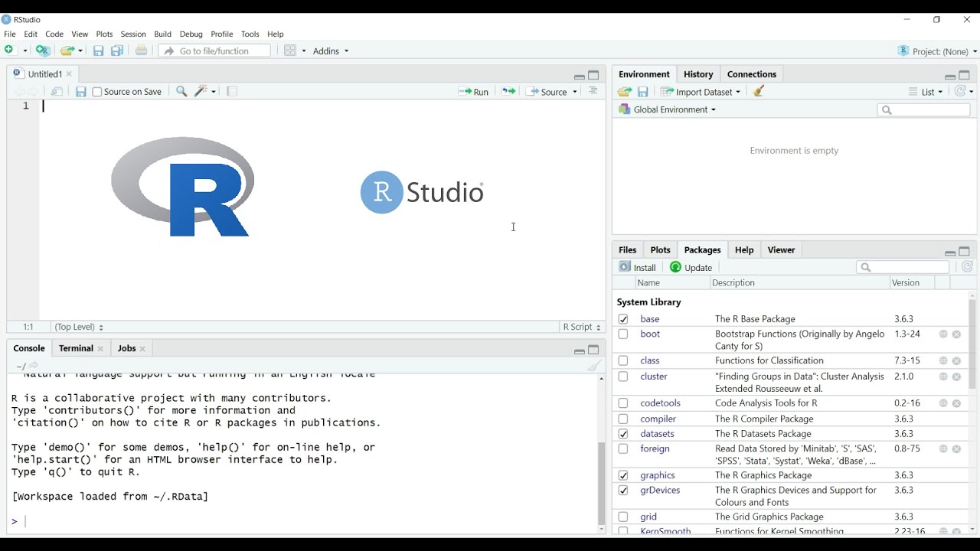This screenshot has width=980, height=551.
Task: Remove the class package with its X icon
Action: [956, 361]
